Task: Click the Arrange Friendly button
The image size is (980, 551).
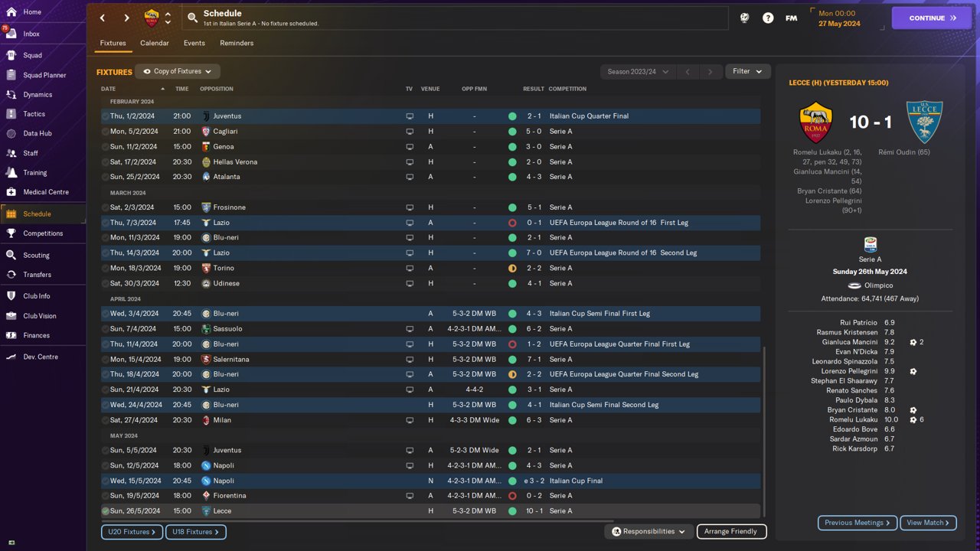Action: tap(731, 531)
